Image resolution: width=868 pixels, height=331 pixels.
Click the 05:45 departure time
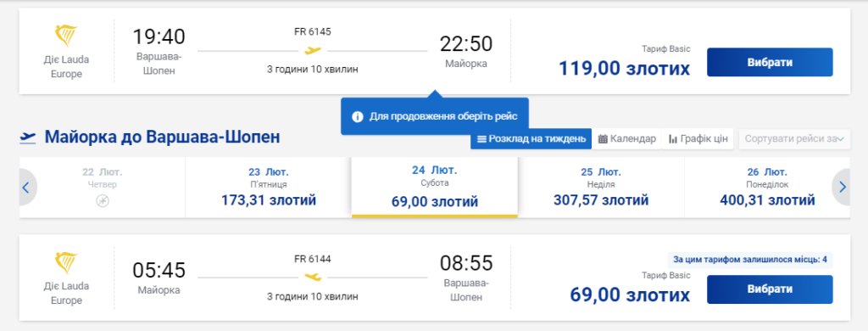coord(159,271)
